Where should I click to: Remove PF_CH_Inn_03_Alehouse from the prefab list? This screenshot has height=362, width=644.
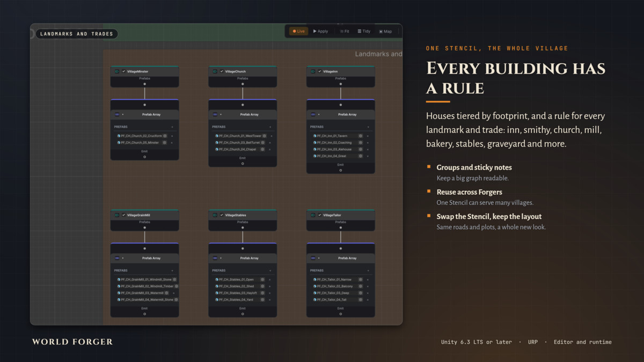click(x=368, y=149)
